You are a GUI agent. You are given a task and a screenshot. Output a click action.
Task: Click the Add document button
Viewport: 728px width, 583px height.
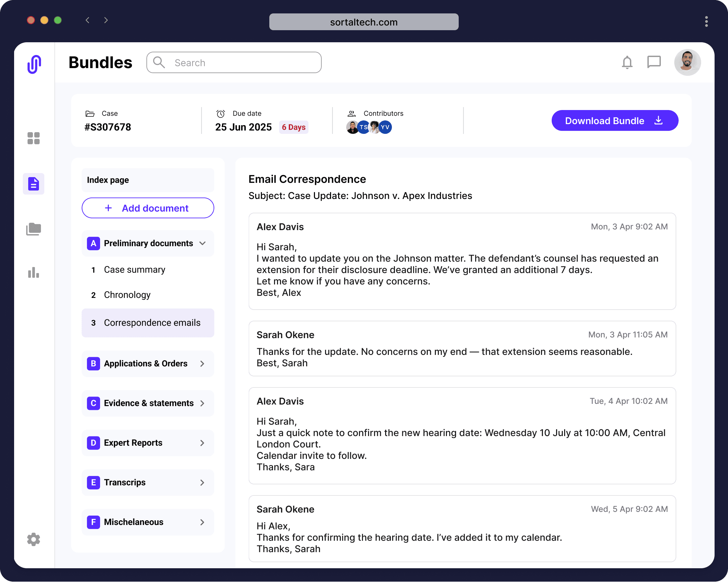point(147,208)
